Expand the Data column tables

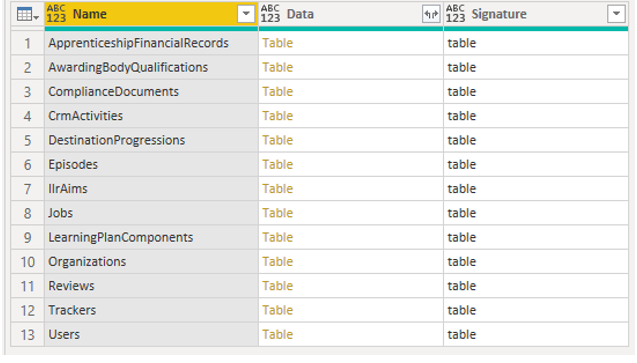pyautogui.click(x=431, y=14)
